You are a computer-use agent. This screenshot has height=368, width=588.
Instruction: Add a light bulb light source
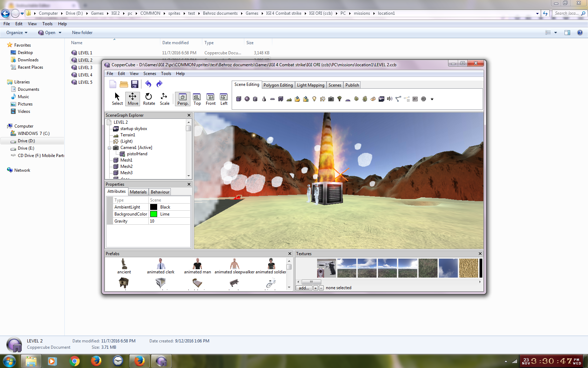click(314, 99)
